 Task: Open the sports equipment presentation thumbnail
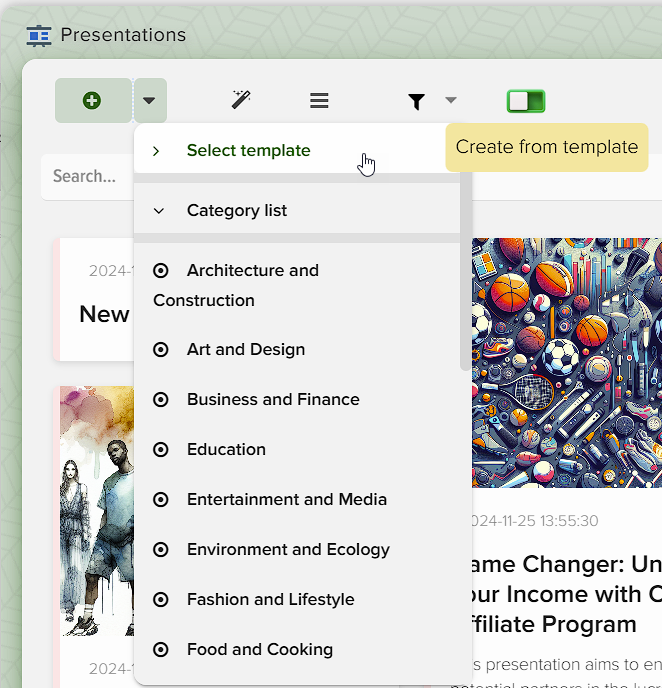coord(567,363)
